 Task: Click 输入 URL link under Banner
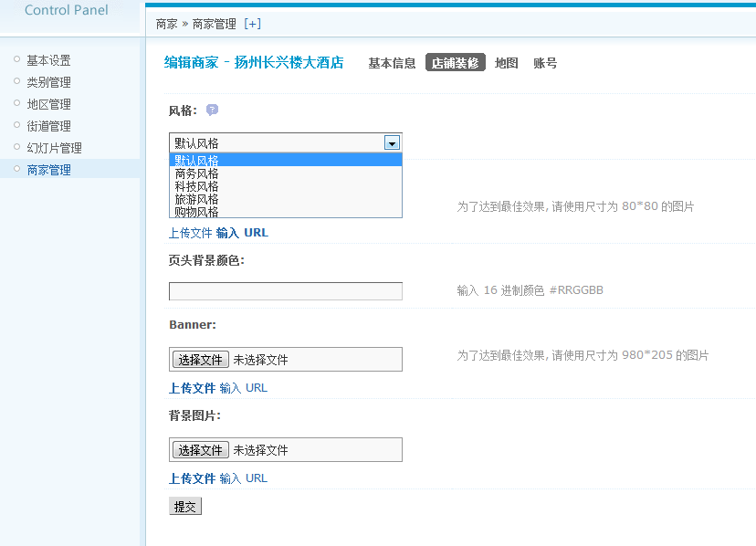click(x=244, y=388)
